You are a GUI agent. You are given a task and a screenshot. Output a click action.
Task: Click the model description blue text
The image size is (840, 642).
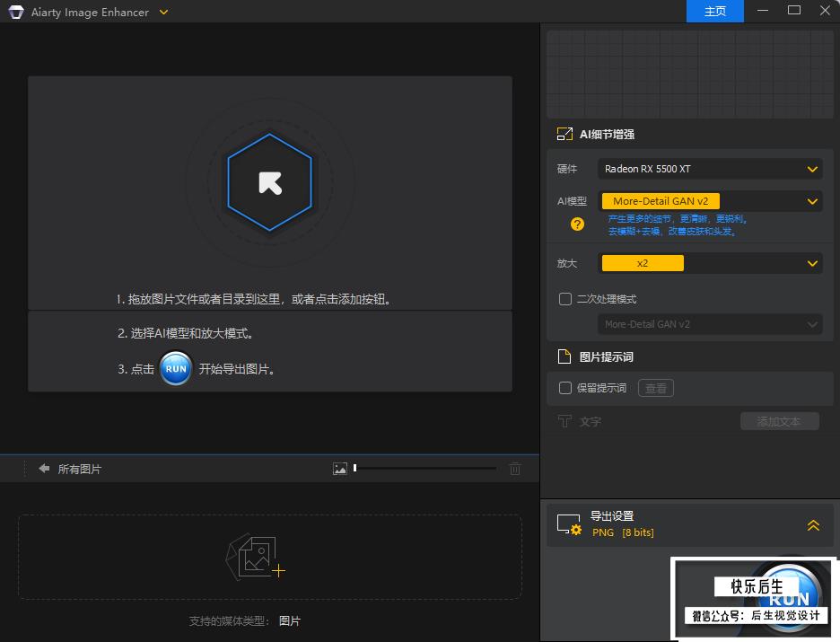[x=678, y=225]
